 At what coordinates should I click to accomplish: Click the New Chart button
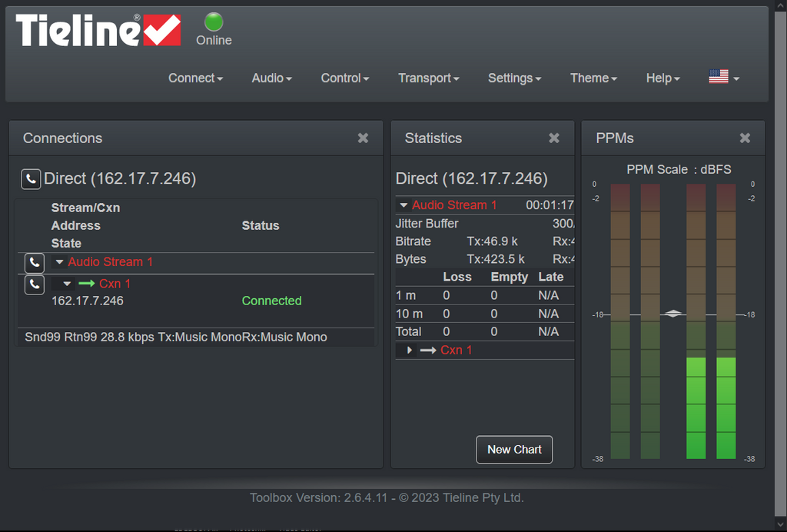point(514,450)
